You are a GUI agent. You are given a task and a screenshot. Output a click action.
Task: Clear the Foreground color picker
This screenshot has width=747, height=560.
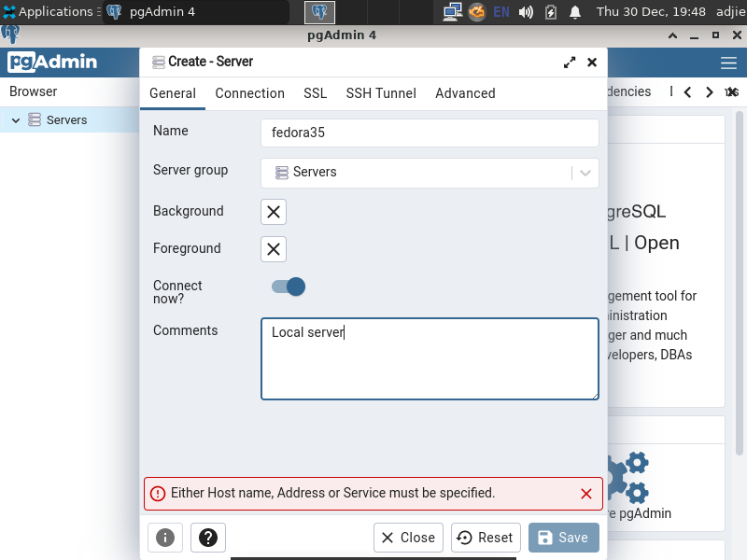click(274, 249)
